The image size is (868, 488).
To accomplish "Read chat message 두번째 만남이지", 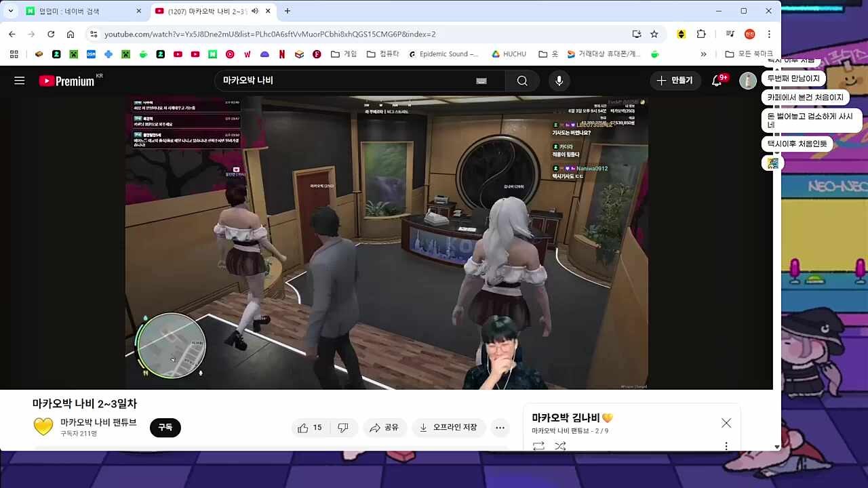I will pos(793,79).
